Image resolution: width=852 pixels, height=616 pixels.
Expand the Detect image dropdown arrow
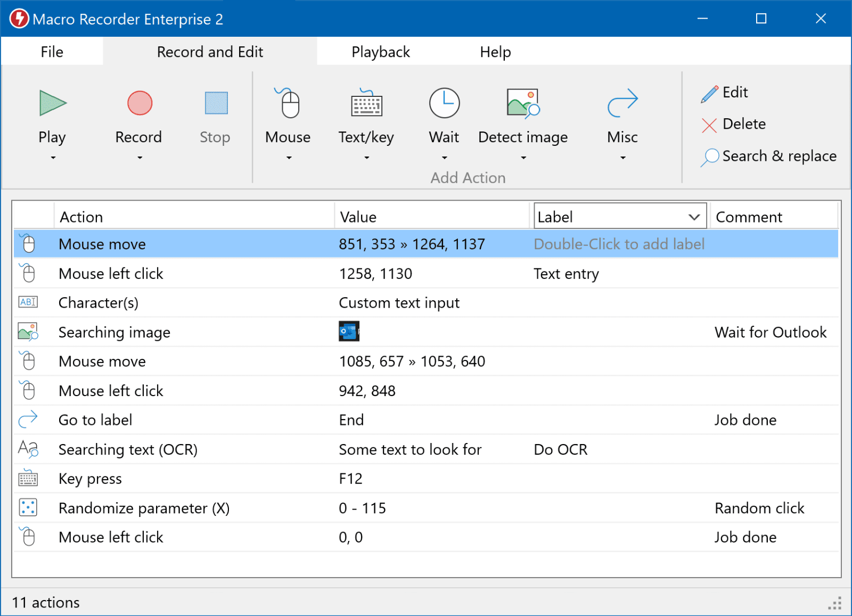point(522,158)
